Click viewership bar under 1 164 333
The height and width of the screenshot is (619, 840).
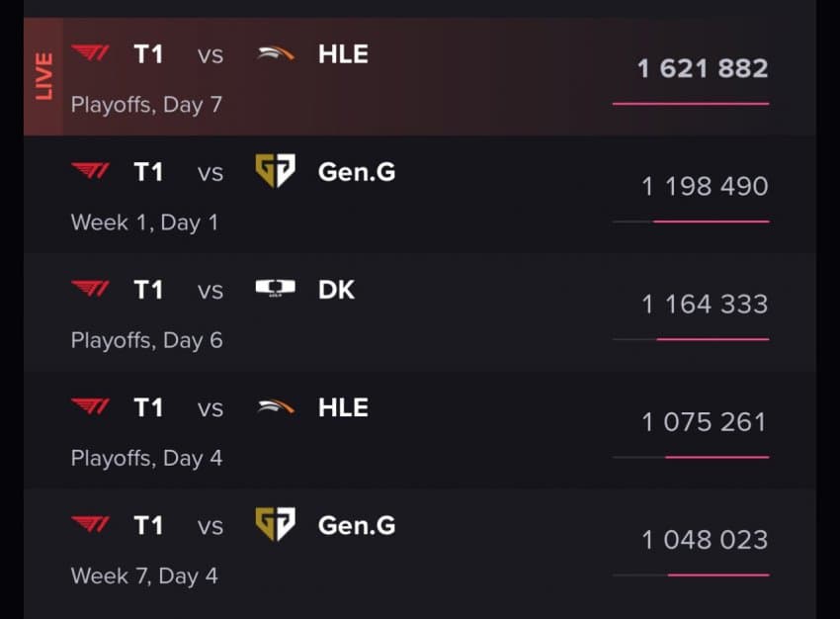(x=691, y=339)
